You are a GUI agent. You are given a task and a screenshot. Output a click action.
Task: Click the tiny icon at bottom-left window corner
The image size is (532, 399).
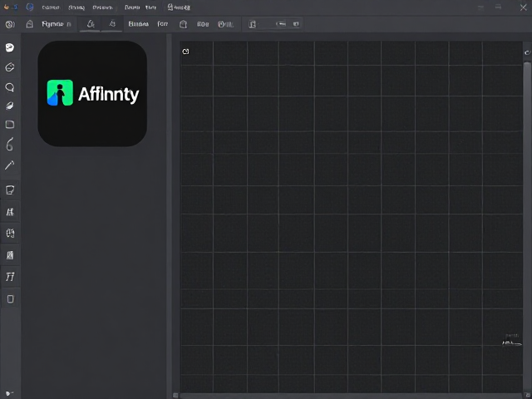click(x=9, y=393)
